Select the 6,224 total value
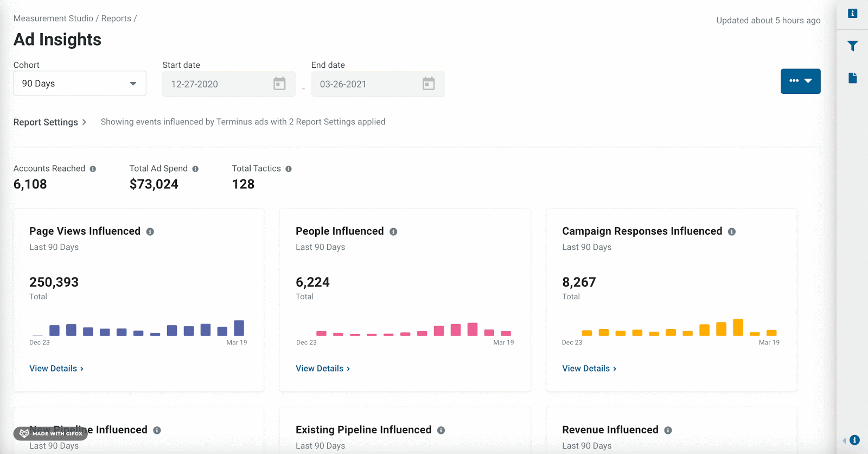This screenshot has width=868, height=454. tap(312, 282)
